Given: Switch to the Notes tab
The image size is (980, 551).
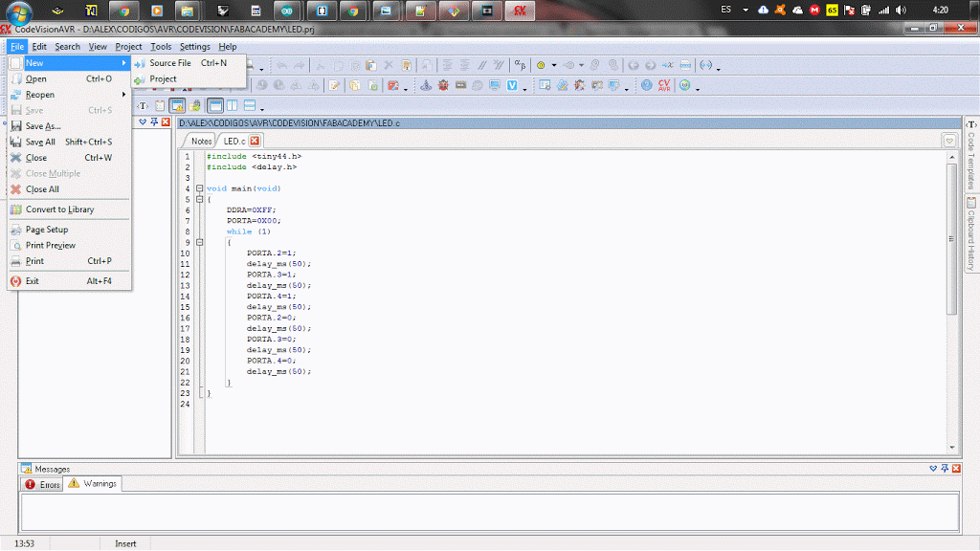Looking at the screenshot, I should [201, 142].
